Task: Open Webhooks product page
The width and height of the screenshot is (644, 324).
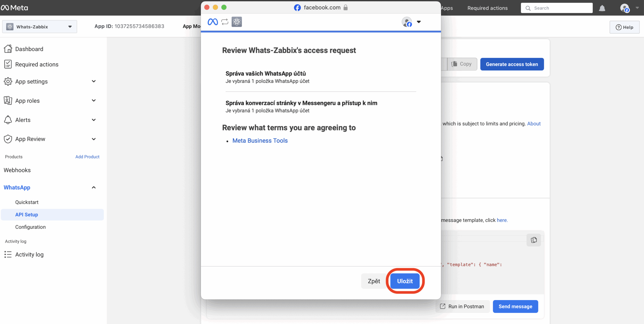Action: click(17, 170)
